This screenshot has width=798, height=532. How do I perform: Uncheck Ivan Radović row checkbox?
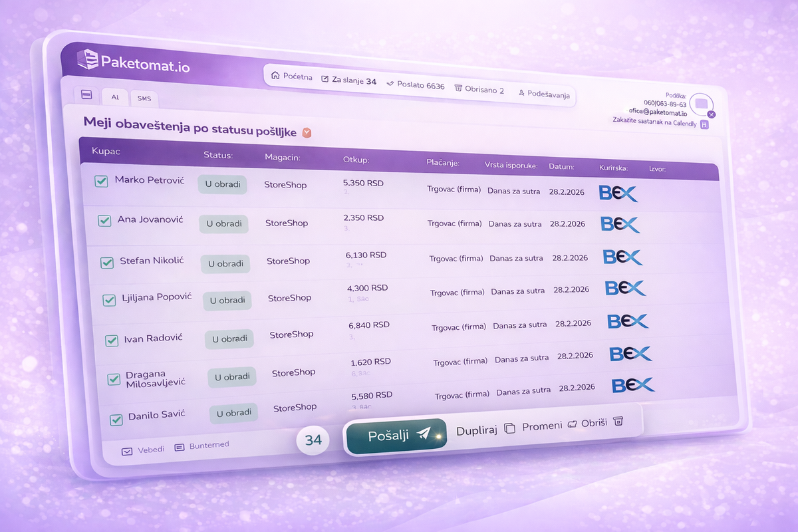click(x=112, y=340)
